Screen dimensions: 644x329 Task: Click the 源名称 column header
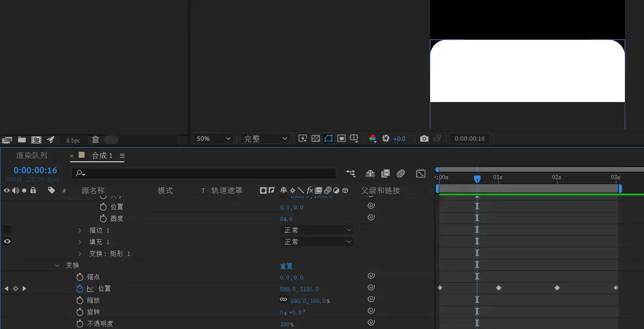pyautogui.click(x=93, y=190)
